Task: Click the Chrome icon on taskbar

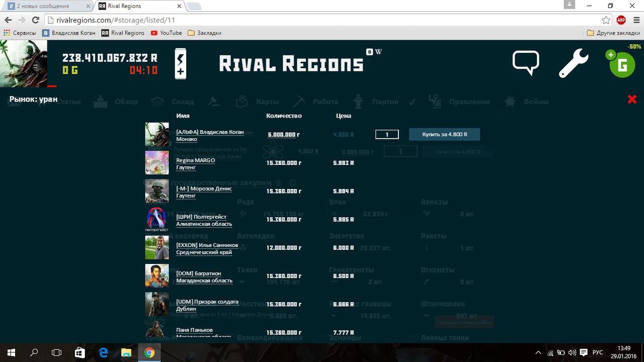Action: (x=149, y=352)
